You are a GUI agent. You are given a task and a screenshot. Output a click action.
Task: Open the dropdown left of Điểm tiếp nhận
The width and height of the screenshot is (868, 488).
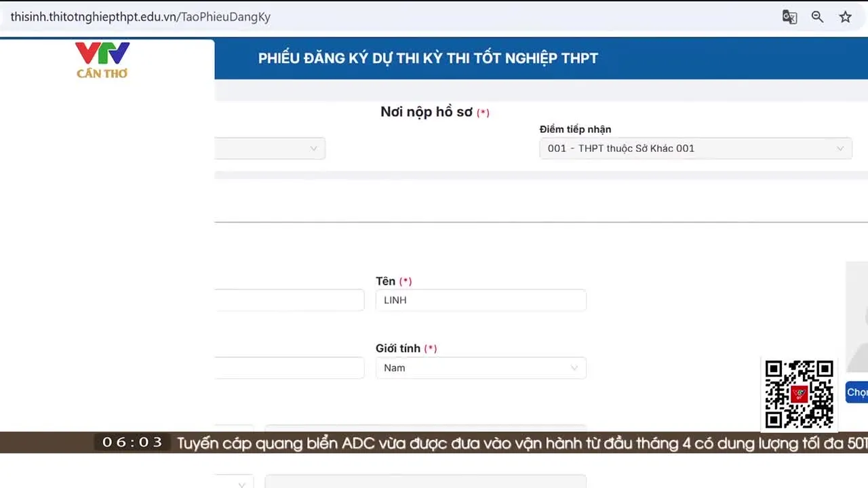tap(270, 148)
